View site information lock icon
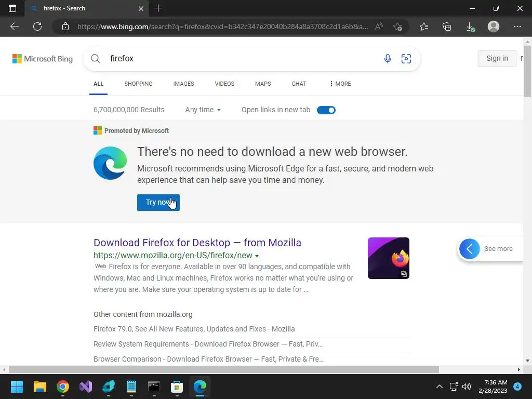 pyautogui.click(x=65, y=26)
